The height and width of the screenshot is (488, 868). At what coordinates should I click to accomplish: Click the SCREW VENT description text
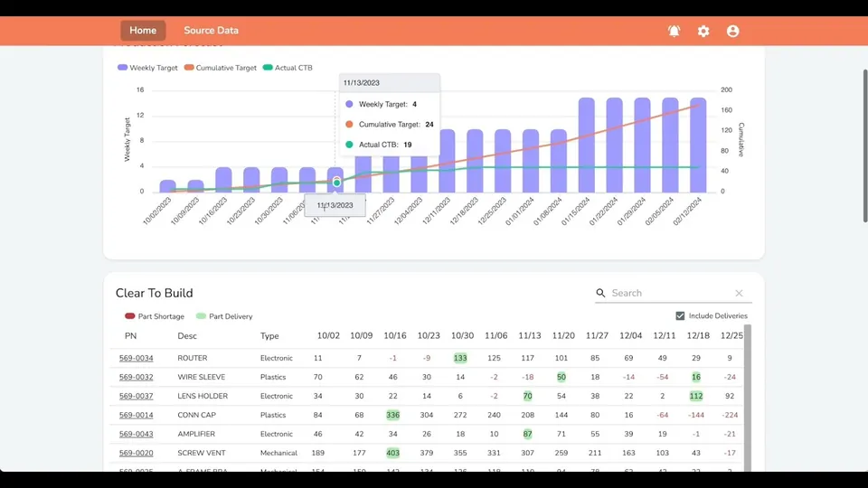pos(201,453)
